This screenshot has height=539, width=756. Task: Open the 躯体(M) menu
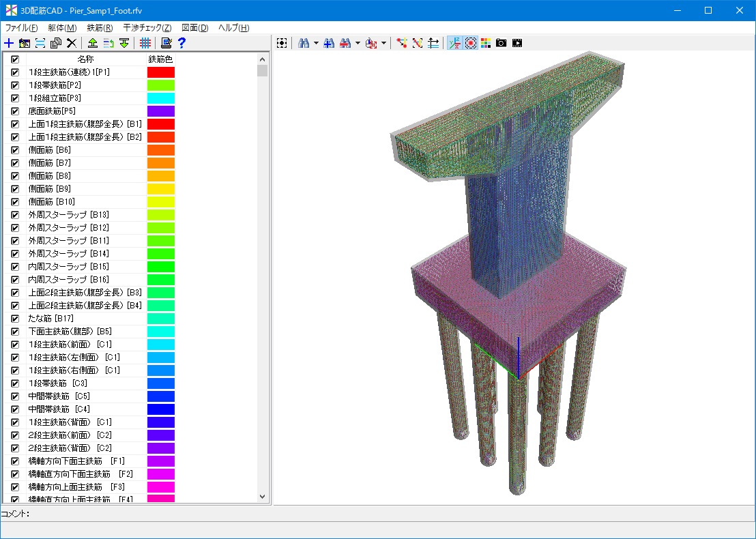pos(62,28)
